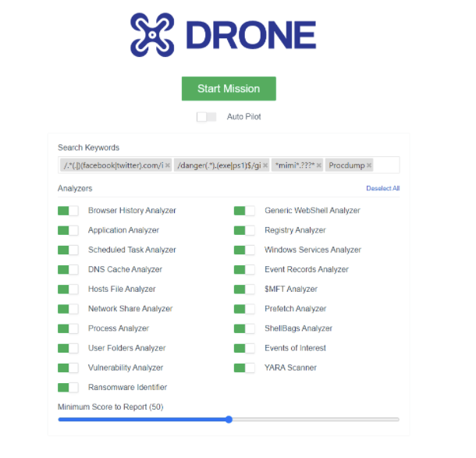The image size is (476, 458).
Task: Remove the facebook|twitter regex keyword tag
Action: click(x=168, y=165)
